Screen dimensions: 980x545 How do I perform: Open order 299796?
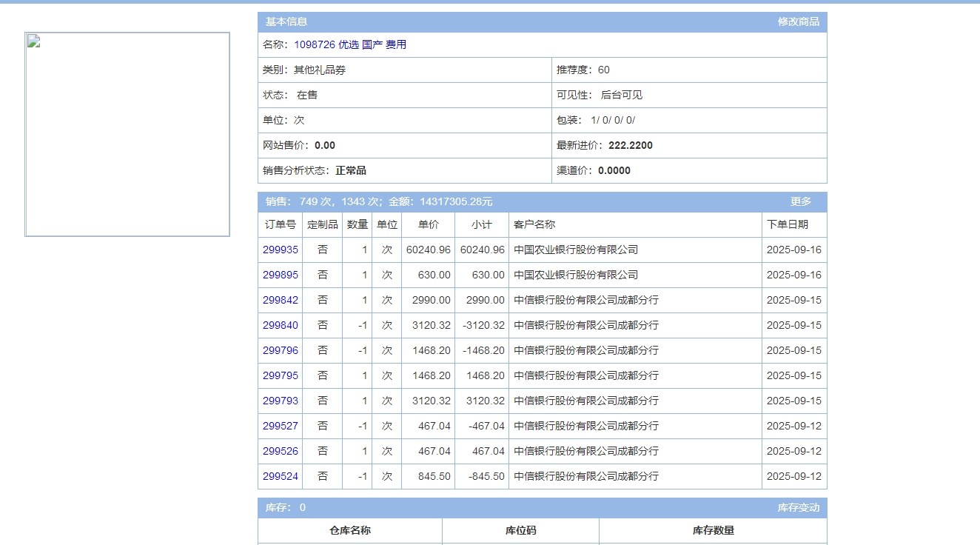280,351
